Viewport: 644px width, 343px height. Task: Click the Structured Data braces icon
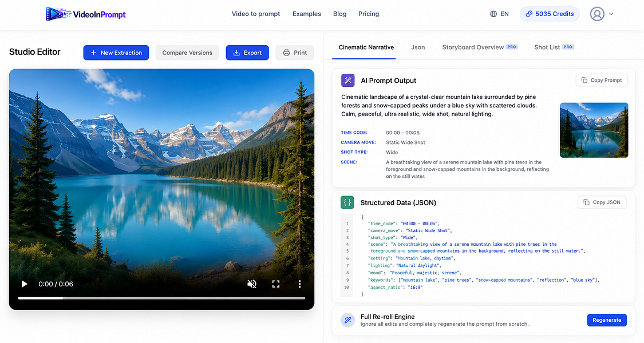tap(347, 202)
